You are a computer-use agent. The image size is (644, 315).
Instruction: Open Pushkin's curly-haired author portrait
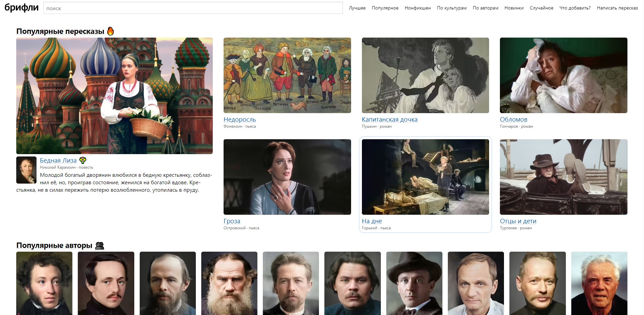click(x=44, y=283)
